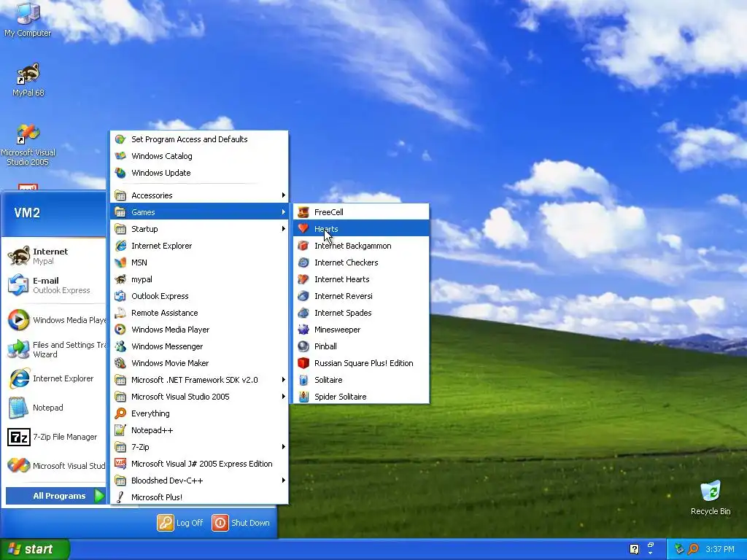
Task: Expand the Startup submenu arrow
Action: pyautogui.click(x=283, y=228)
